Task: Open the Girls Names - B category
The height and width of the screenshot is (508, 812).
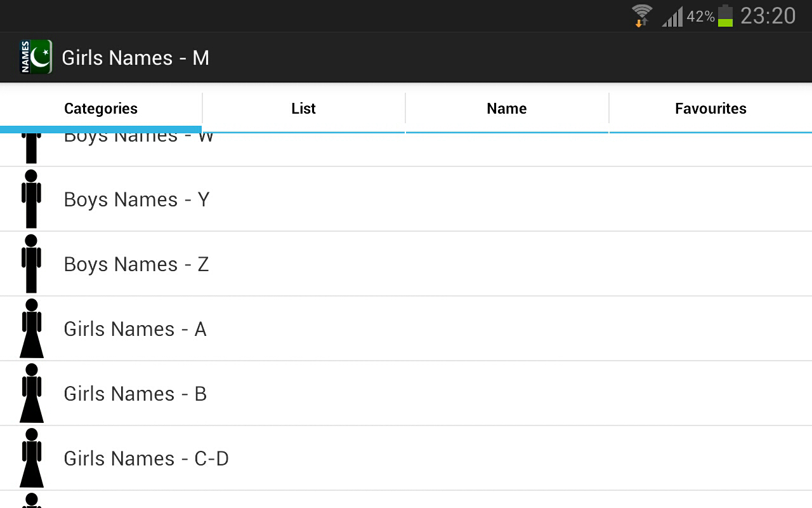Action: pyautogui.click(x=135, y=394)
